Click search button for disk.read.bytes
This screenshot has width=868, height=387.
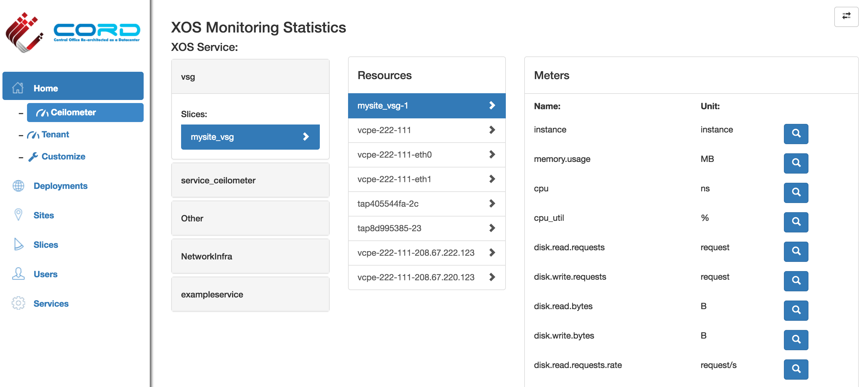(796, 310)
